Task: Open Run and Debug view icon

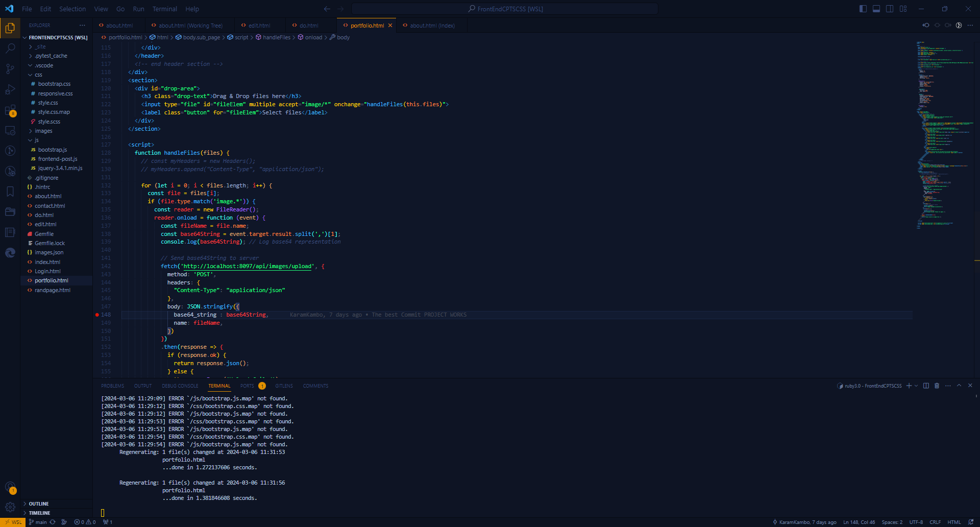Action: coord(10,89)
